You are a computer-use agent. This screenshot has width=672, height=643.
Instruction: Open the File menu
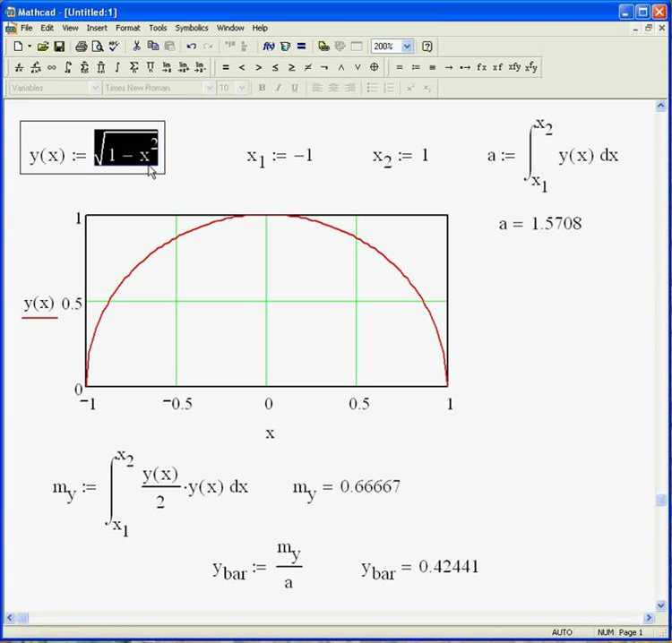click(x=27, y=28)
